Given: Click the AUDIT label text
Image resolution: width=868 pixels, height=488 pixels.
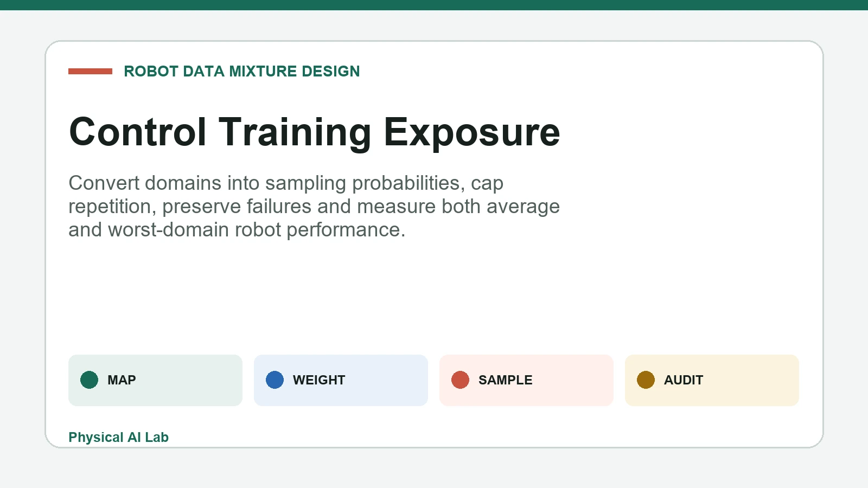Looking at the screenshot, I should pos(684,380).
